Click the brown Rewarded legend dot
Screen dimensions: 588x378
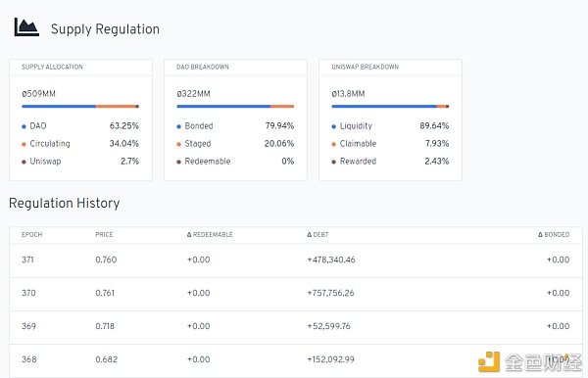coord(334,162)
